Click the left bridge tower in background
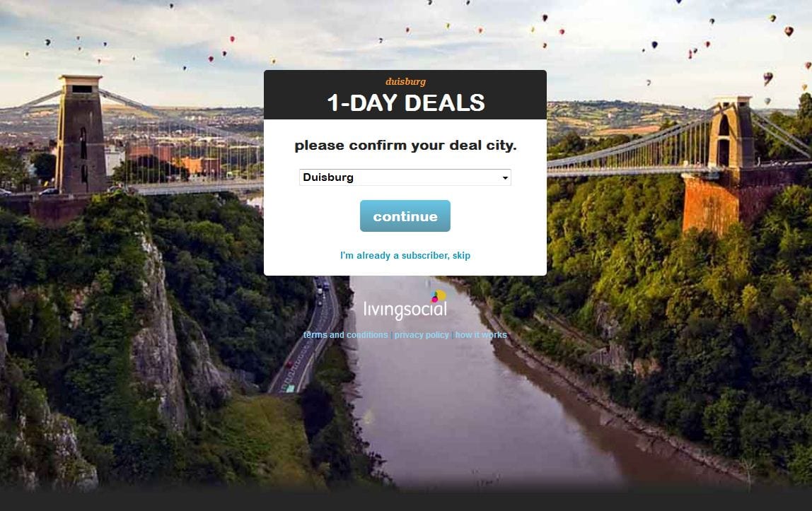 (81, 134)
